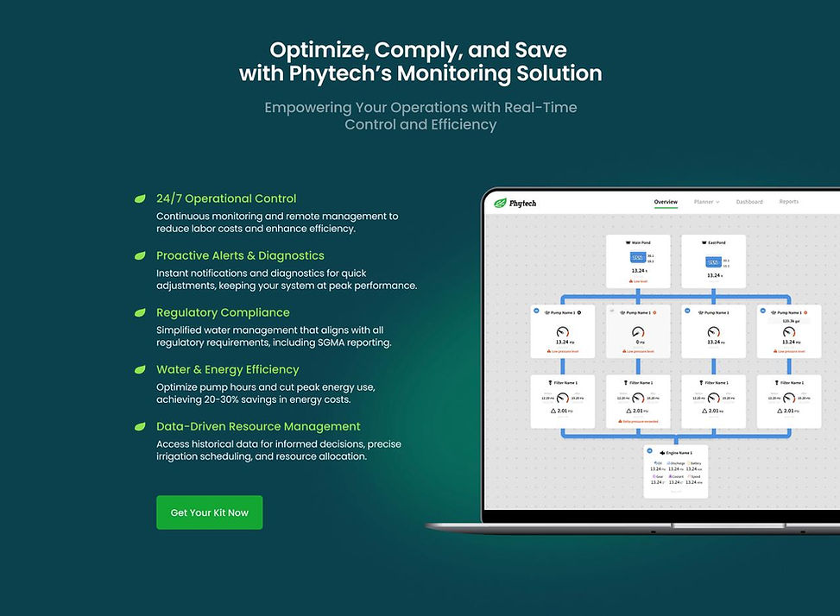Toggle the switch on the pump without any status badge

pos(687,311)
